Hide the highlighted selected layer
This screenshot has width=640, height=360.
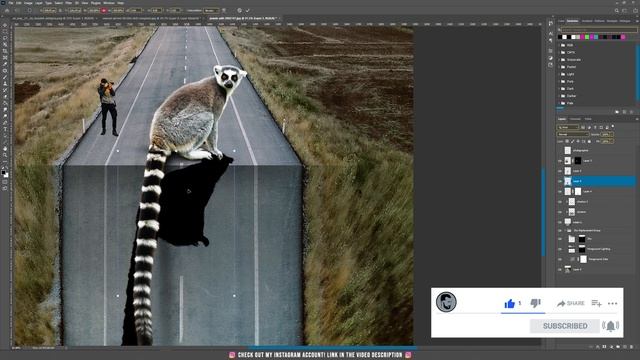click(x=560, y=181)
